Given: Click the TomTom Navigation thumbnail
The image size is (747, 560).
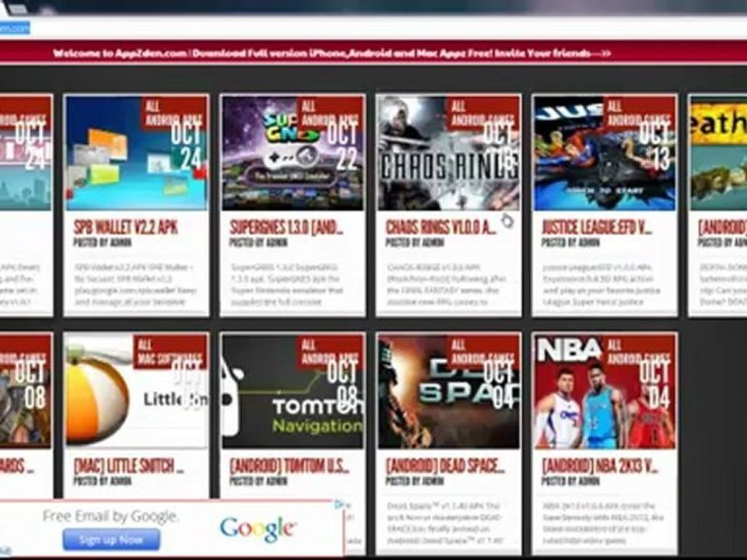Looking at the screenshot, I should [x=293, y=391].
